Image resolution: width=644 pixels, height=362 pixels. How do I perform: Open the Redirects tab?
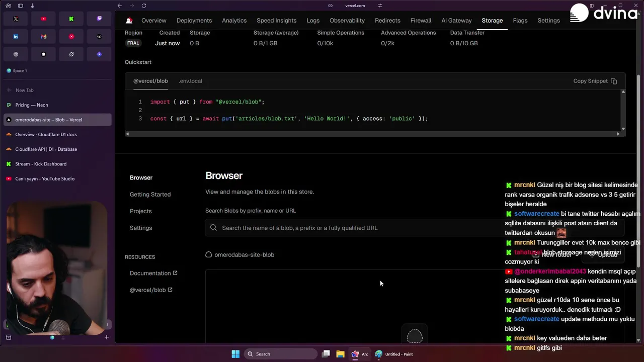tap(387, 21)
